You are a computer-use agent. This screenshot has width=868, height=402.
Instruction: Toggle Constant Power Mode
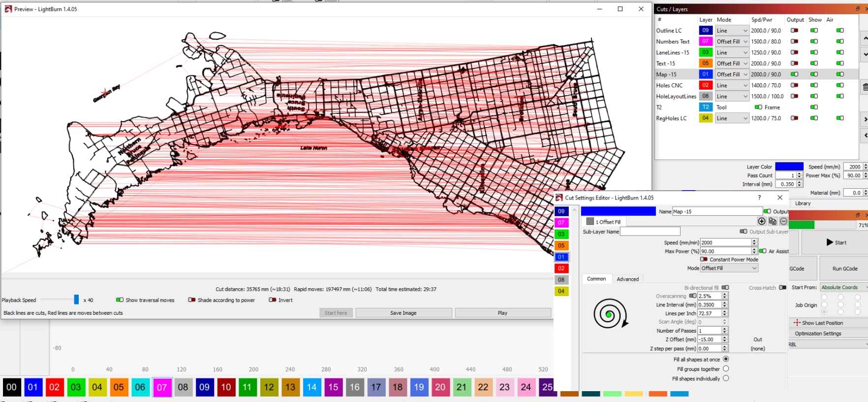pos(704,259)
